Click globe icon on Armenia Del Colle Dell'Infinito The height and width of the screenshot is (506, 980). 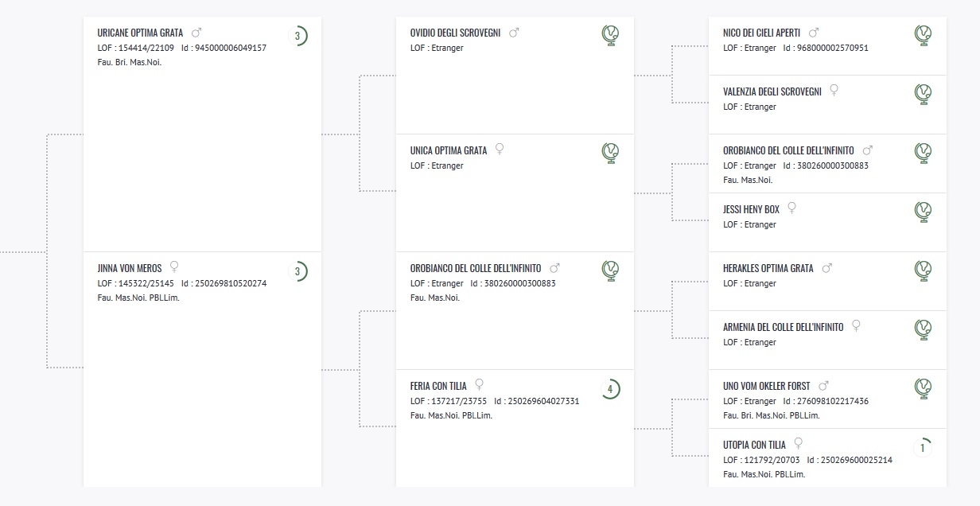(x=923, y=330)
